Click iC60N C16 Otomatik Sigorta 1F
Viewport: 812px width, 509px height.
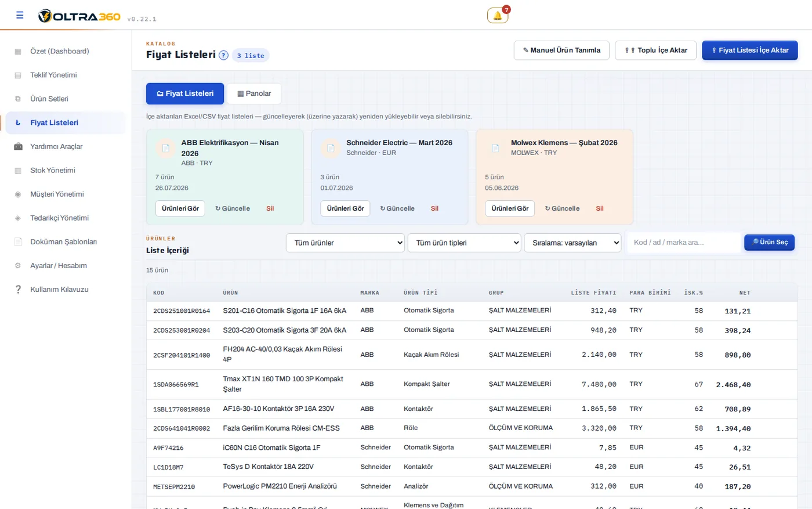[x=271, y=447]
